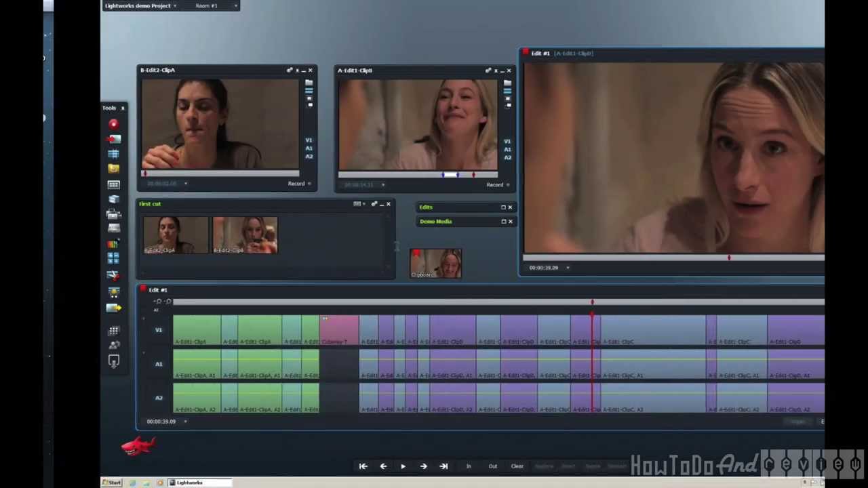Click blue lines icon in A-Edit1-ClipB viewer
868x488 pixels.
pyautogui.click(x=507, y=91)
